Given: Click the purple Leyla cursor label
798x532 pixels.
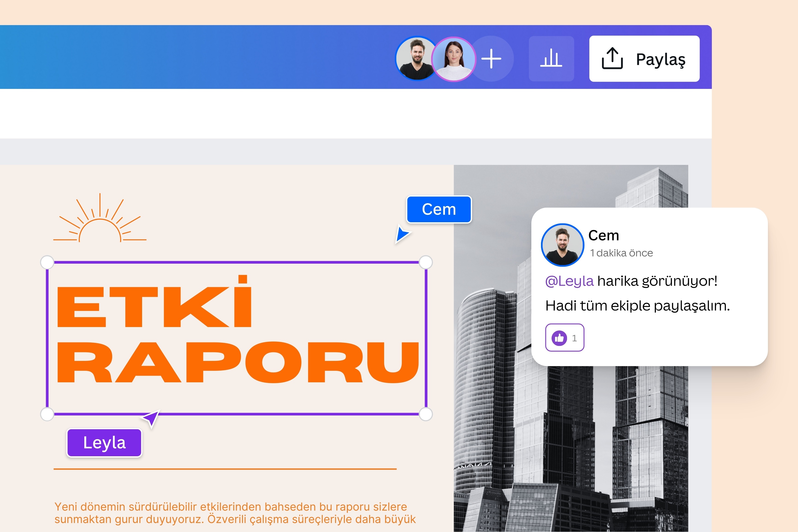Looking at the screenshot, I should pos(105,443).
